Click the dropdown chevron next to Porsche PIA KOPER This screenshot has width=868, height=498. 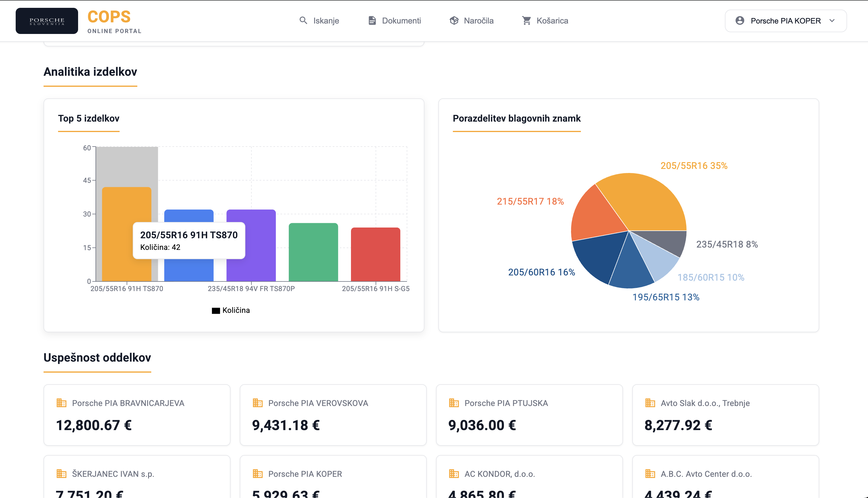coord(832,21)
